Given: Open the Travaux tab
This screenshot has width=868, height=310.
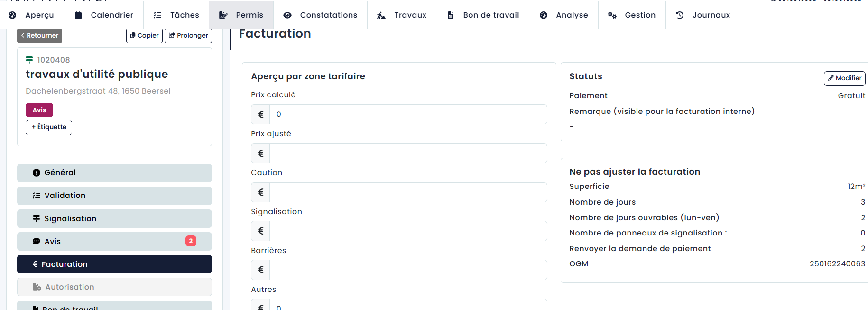Looking at the screenshot, I should coord(402,15).
